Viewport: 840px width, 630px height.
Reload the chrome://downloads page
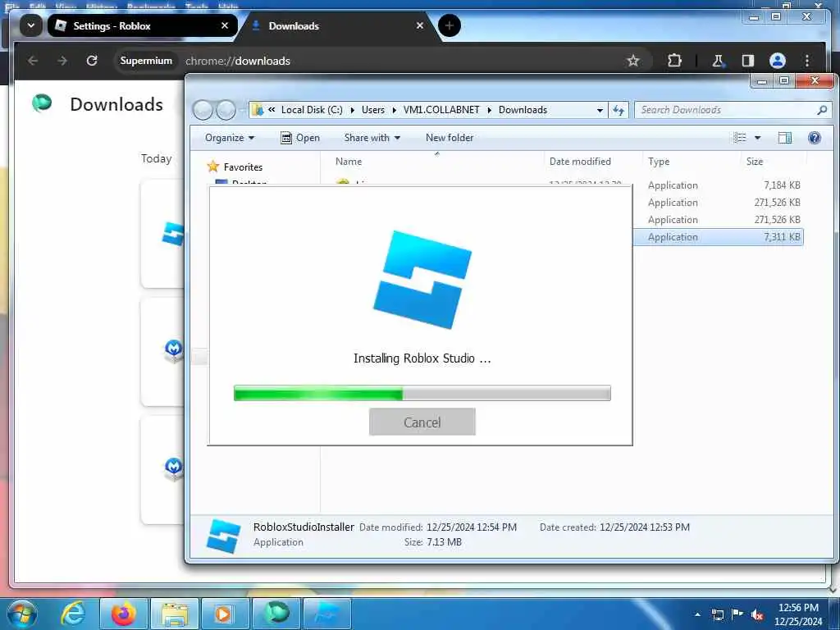(92, 61)
